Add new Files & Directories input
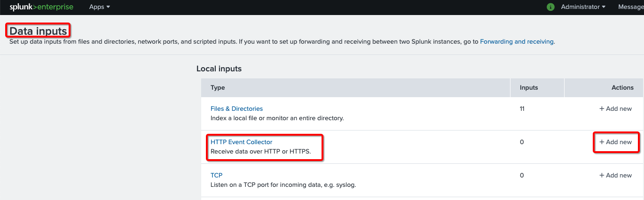Image resolution: width=644 pixels, height=200 pixels. point(615,108)
